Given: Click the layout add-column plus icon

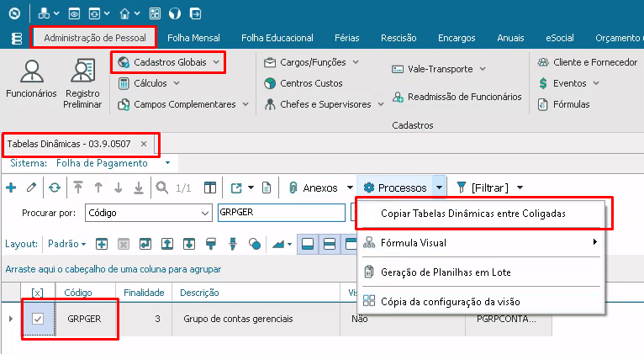Looking at the screenshot, I should [x=102, y=244].
